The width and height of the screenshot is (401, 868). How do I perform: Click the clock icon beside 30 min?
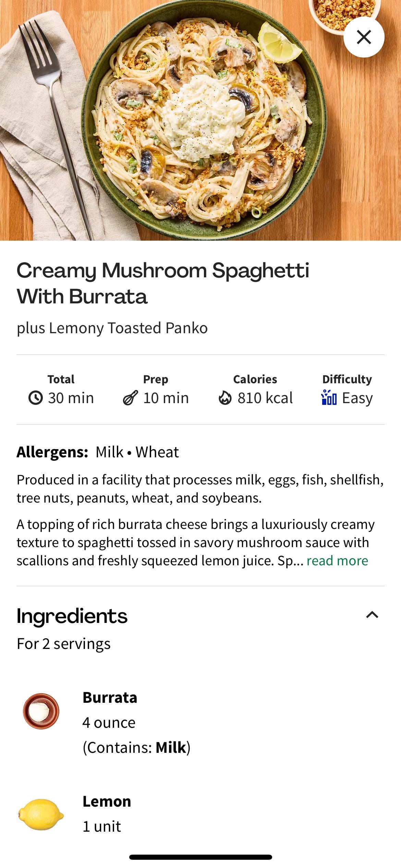tap(36, 398)
